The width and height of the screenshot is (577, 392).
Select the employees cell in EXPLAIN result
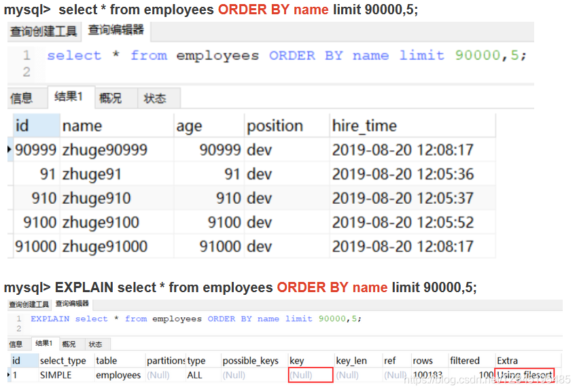(x=120, y=375)
